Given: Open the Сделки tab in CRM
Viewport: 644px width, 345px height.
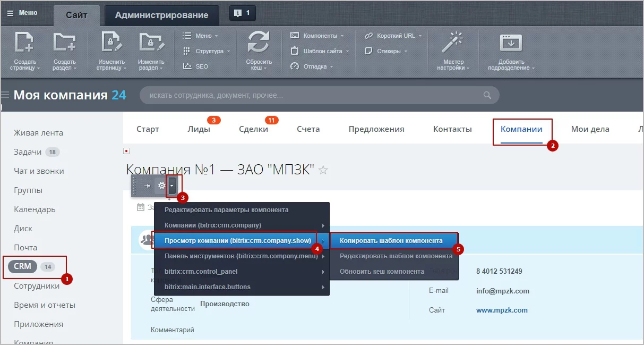Looking at the screenshot, I should [253, 129].
